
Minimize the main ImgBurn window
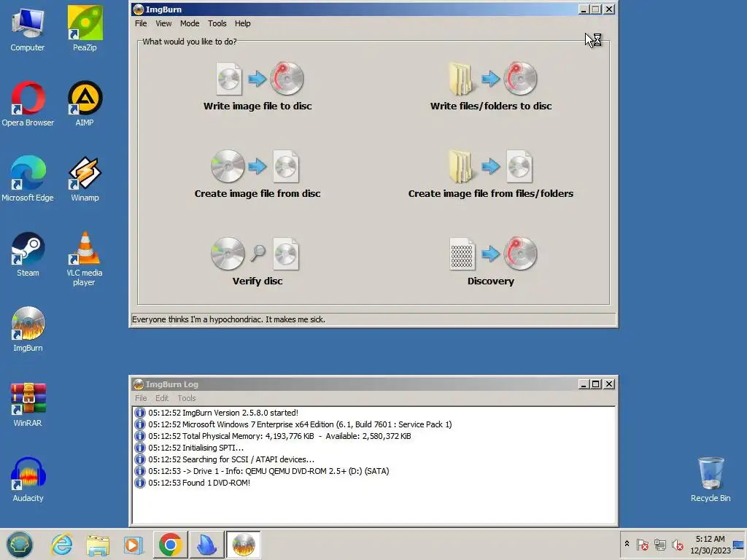584,9
